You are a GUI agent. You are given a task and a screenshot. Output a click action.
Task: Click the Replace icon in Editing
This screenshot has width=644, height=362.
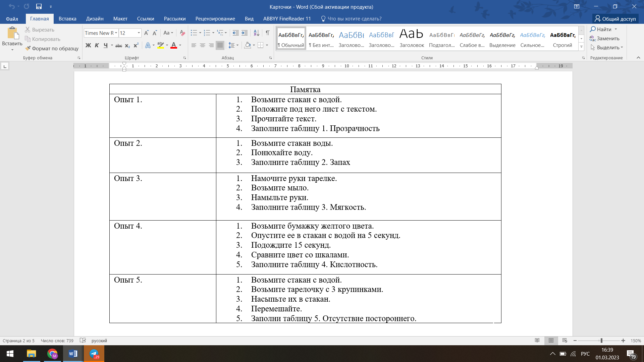tap(593, 39)
